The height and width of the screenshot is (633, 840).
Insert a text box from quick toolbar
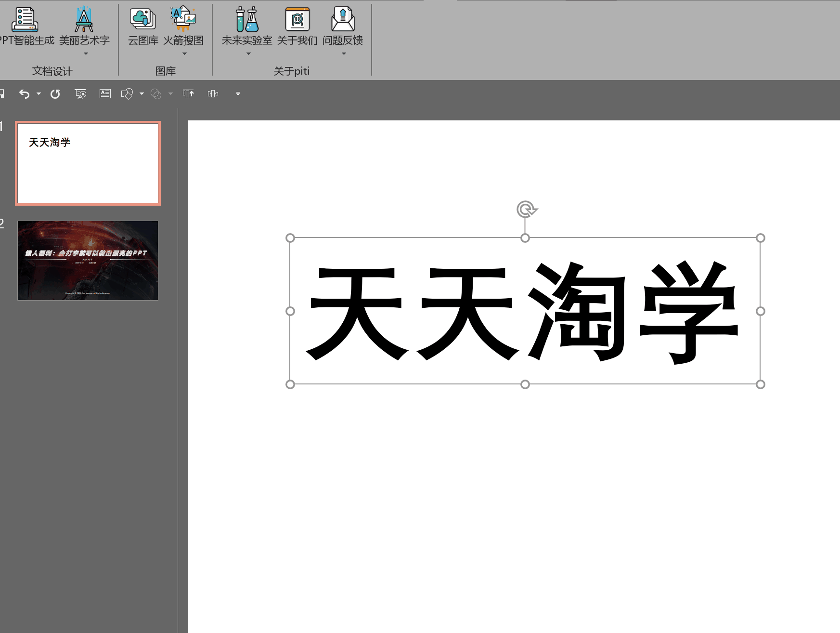(x=105, y=94)
